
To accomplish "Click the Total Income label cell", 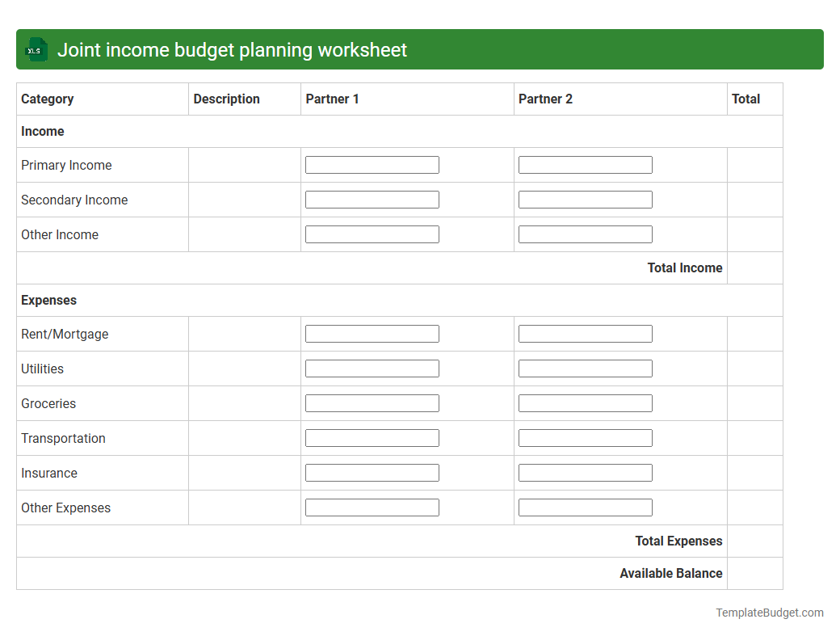I will (684, 267).
